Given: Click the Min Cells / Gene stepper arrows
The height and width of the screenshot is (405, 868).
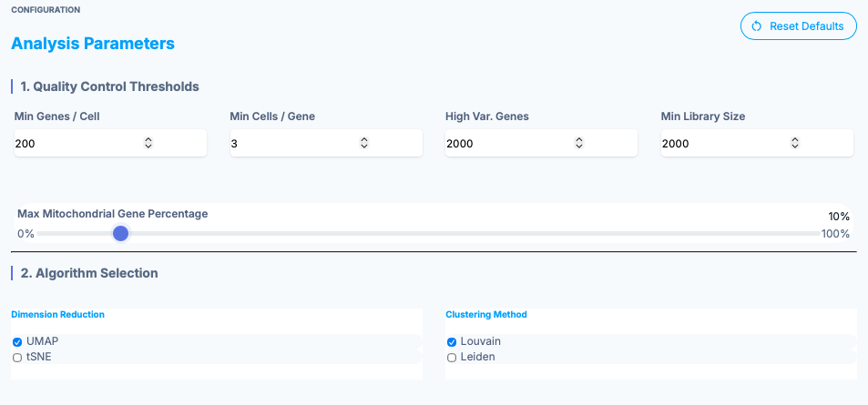Looking at the screenshot, I should tap(364, 143).
